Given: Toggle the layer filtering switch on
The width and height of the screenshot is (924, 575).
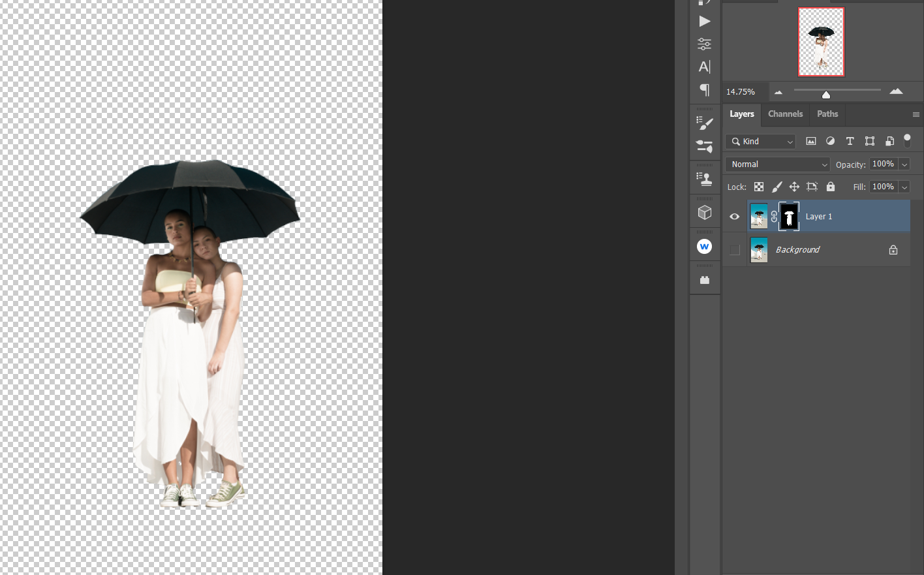Looking at the screenshot, I should [x=908, y=138].
